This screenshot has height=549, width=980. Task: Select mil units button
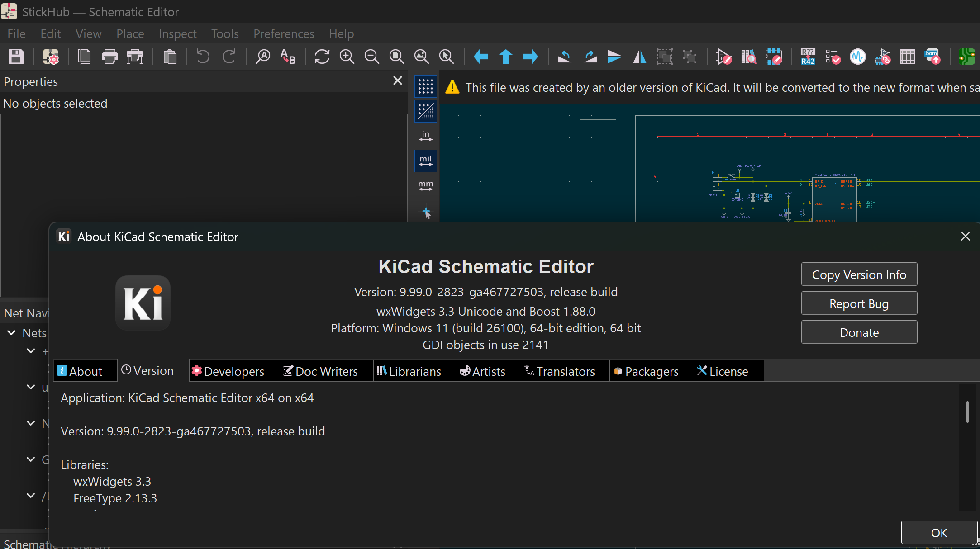coord(425,161)
